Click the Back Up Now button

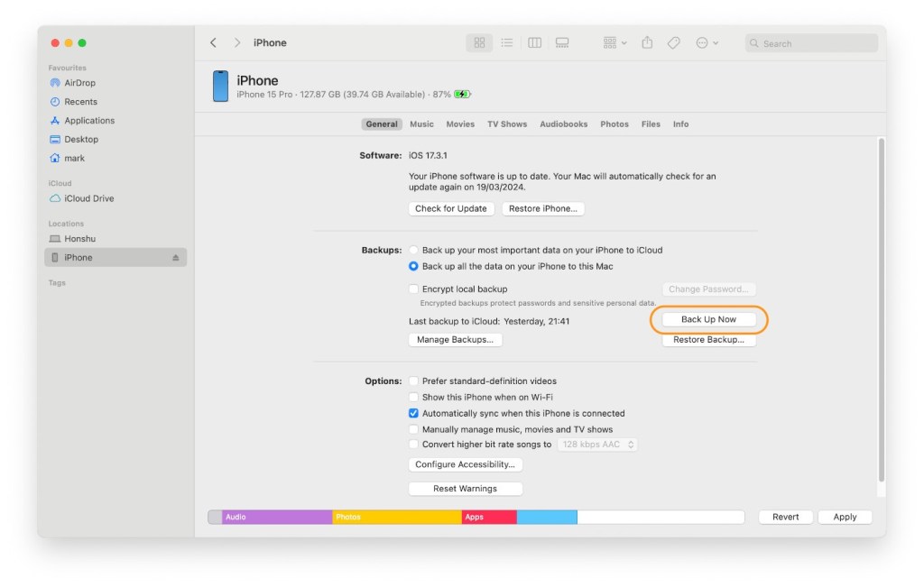tap(708, 319)
